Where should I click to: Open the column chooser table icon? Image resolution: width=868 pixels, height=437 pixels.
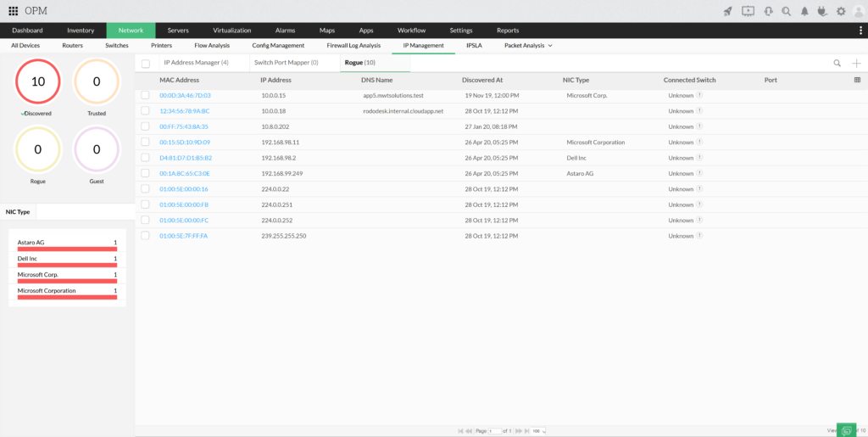pos(857,80)
